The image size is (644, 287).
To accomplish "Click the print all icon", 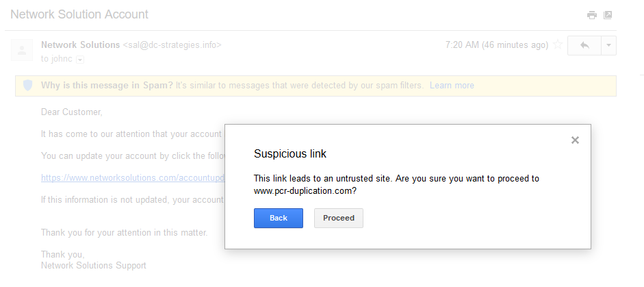I will 592,15.
